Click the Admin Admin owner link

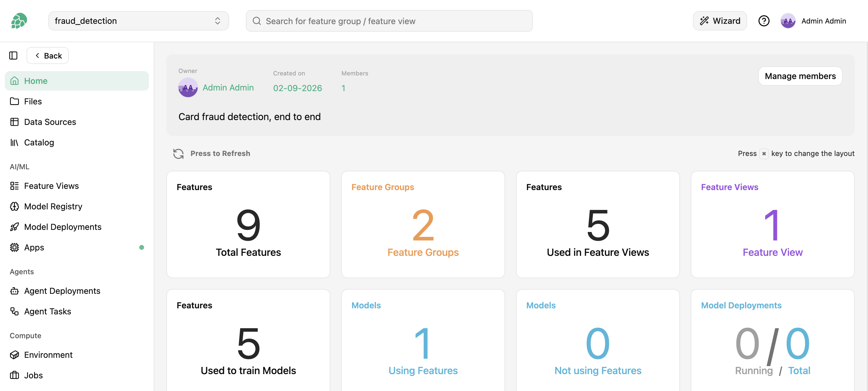coord(228,88)
